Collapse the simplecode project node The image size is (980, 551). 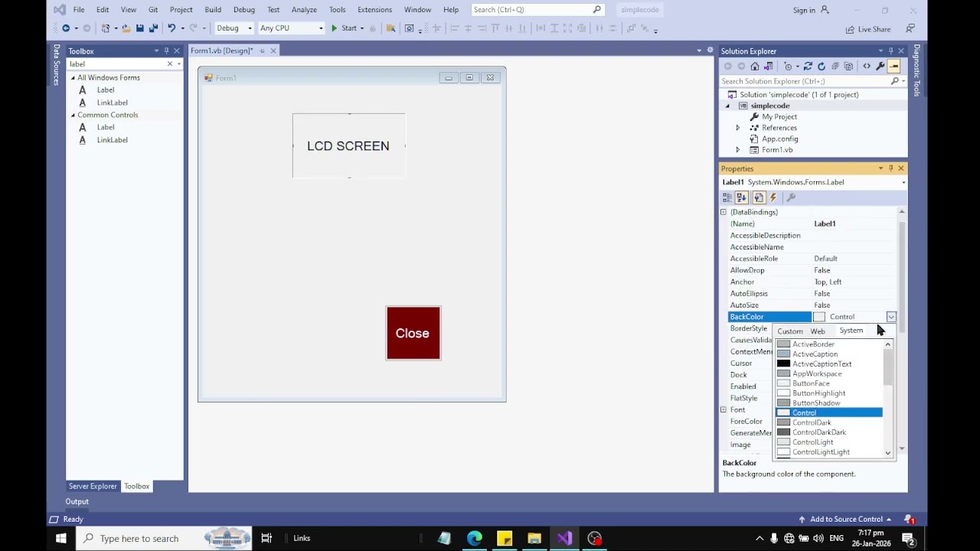pyautogui.click(x=727, y=106)
